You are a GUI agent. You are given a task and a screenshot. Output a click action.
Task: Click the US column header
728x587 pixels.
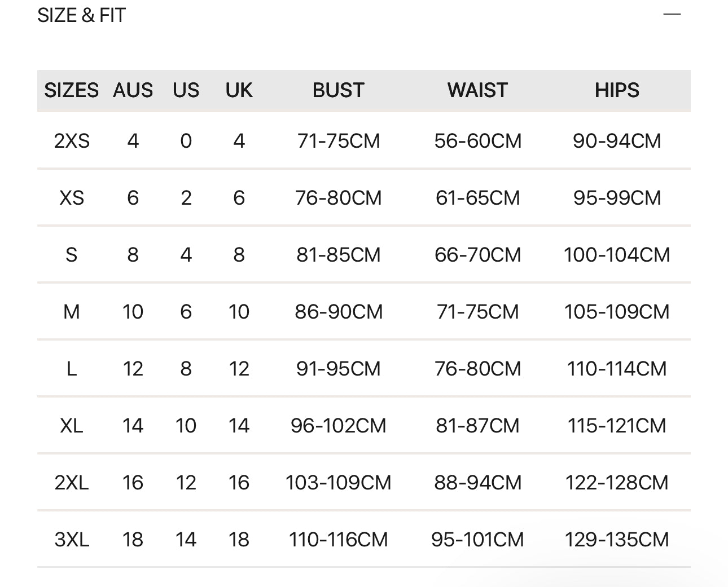tap(186, 90)
